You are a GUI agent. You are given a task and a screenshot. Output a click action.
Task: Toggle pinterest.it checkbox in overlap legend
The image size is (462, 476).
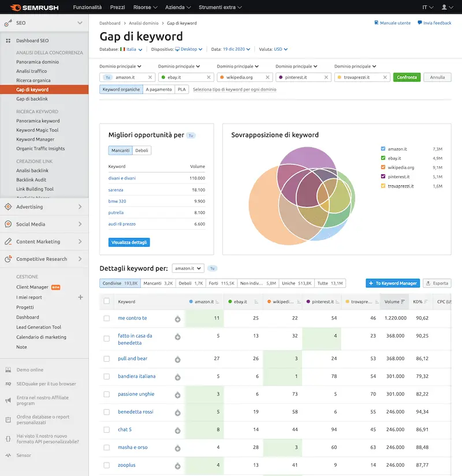(x=383, y=177)
